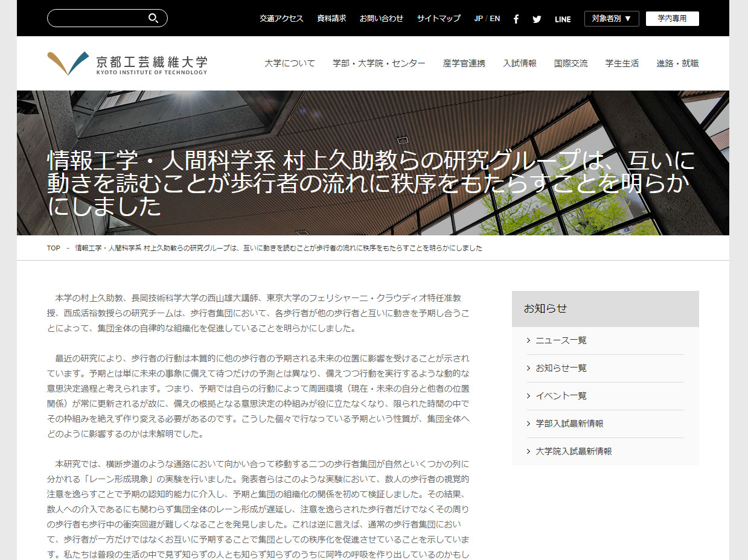Open the 学生生活 menu item
748x560 pixels.
click(x=622, y=63)
